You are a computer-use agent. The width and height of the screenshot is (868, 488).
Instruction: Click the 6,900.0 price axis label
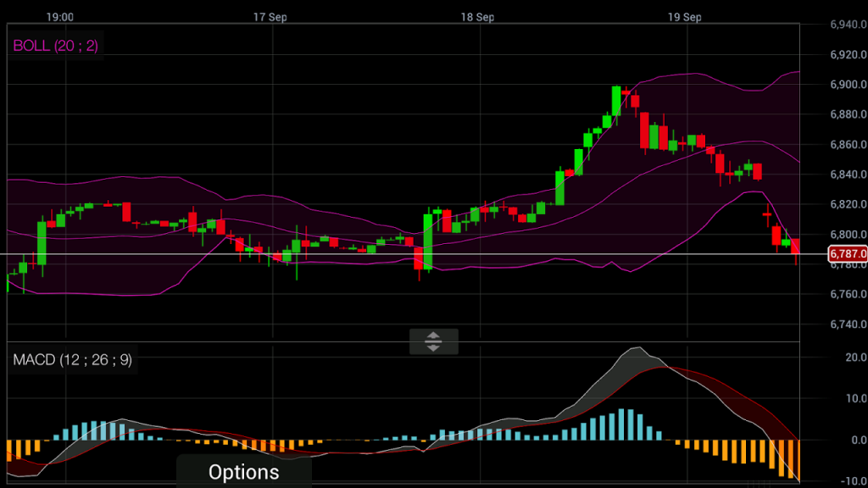[848, 85]
